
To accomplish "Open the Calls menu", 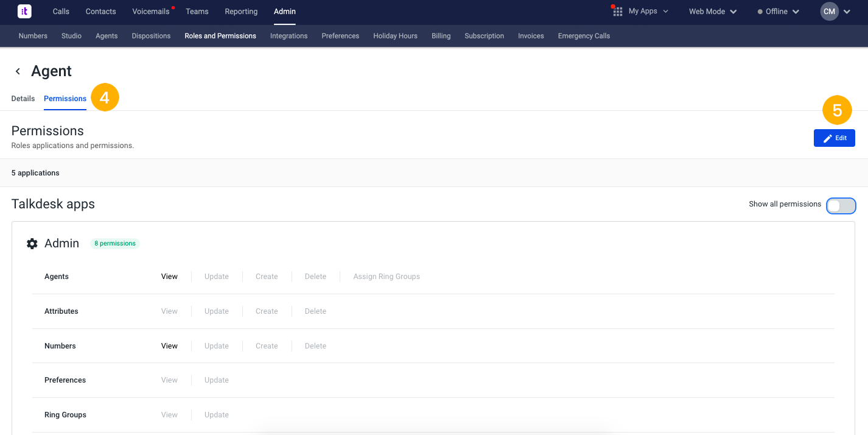I will pyautogui.click(x=61, y=12).
